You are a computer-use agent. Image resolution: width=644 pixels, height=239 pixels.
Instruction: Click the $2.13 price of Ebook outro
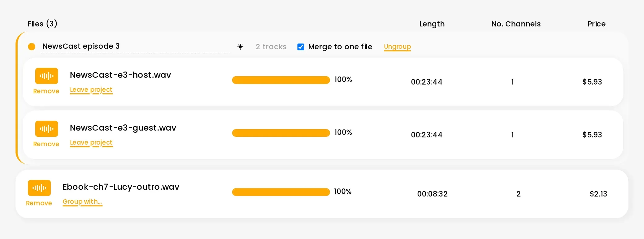coord(598,194)
